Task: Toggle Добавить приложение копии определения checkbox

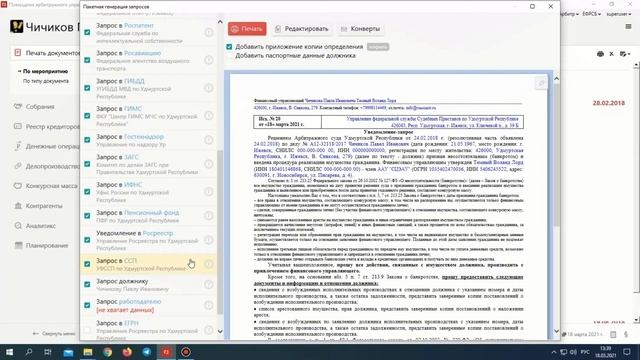Action: [229, 47]
